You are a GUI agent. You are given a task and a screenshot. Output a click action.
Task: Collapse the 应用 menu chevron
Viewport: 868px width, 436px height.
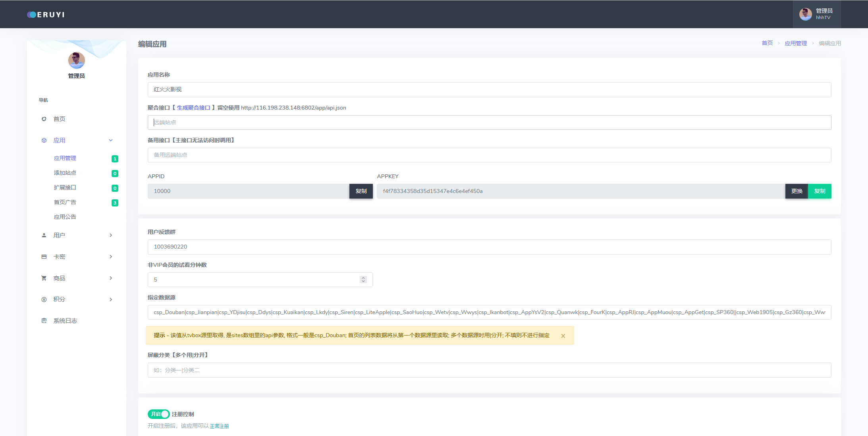pyautogui.click(x=111, y=140)
